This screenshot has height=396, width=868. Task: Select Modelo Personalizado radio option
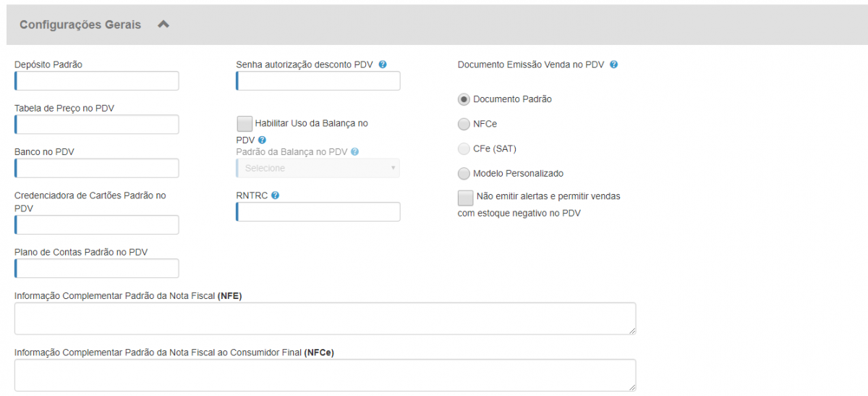click(464, 173)
